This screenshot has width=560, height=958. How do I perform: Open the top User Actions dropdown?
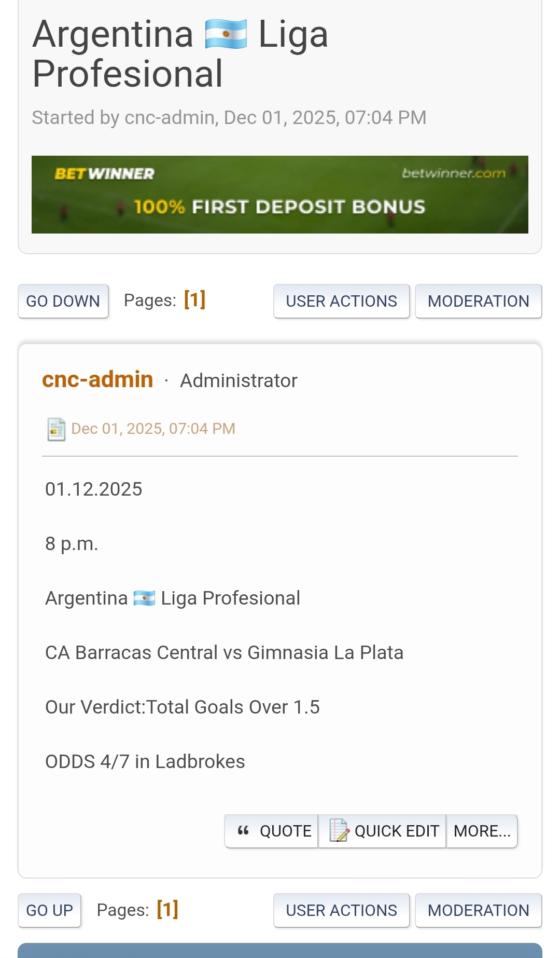[341, 301]
